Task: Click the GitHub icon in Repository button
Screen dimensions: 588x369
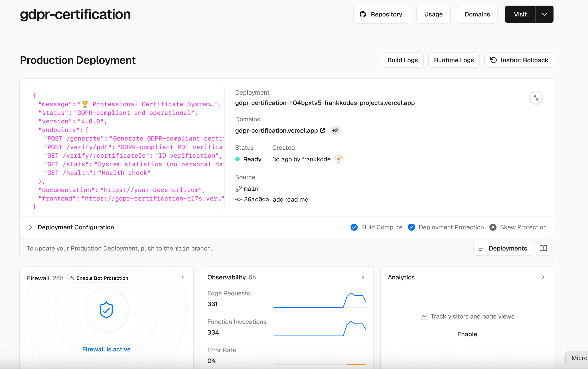Action: click(x=363, y=14)
